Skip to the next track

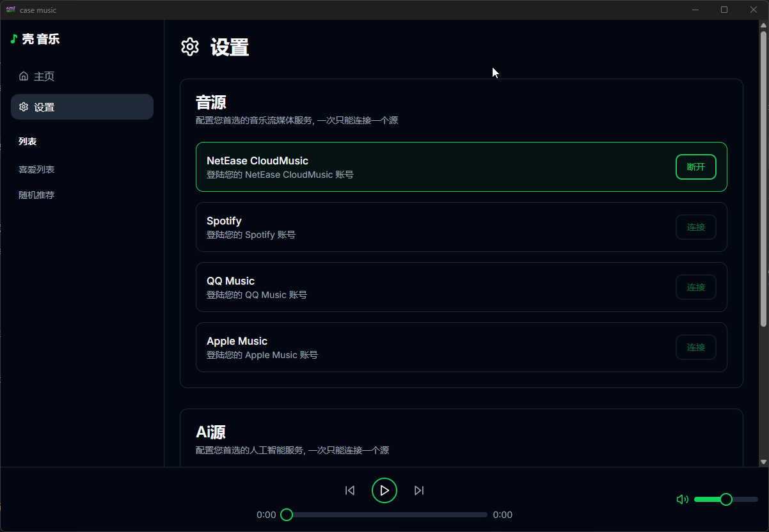(419, 490)
